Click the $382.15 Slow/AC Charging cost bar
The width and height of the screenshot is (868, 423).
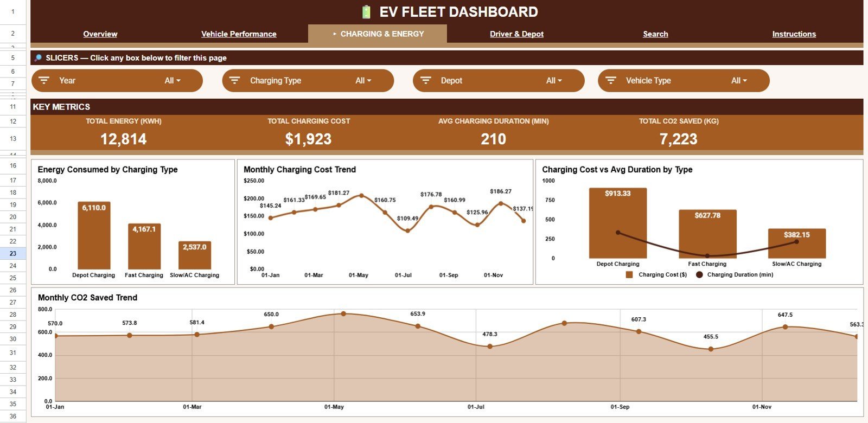(797, 243)
